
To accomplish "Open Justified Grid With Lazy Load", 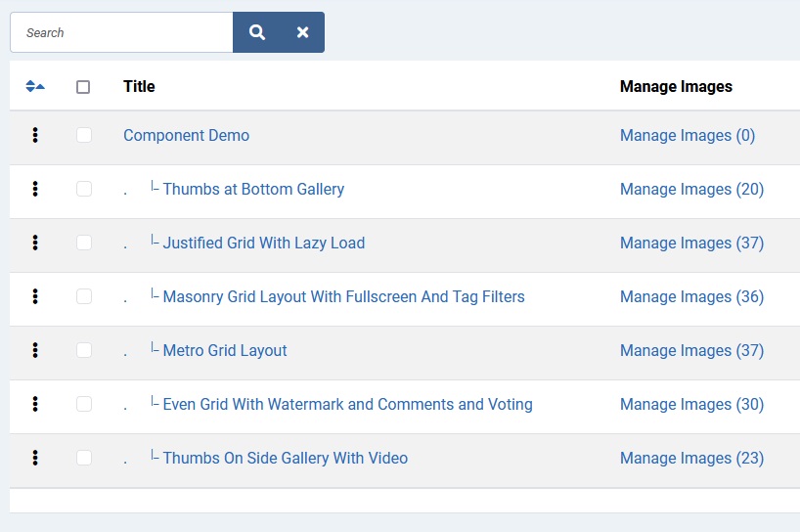I will (x=264, y=243).
